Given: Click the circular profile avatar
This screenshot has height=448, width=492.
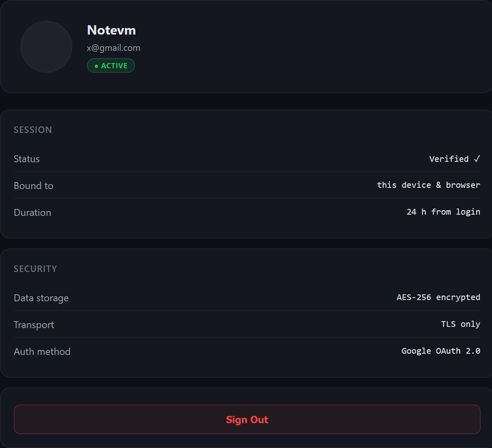Looking at the screenshot, I should [46, 47].
